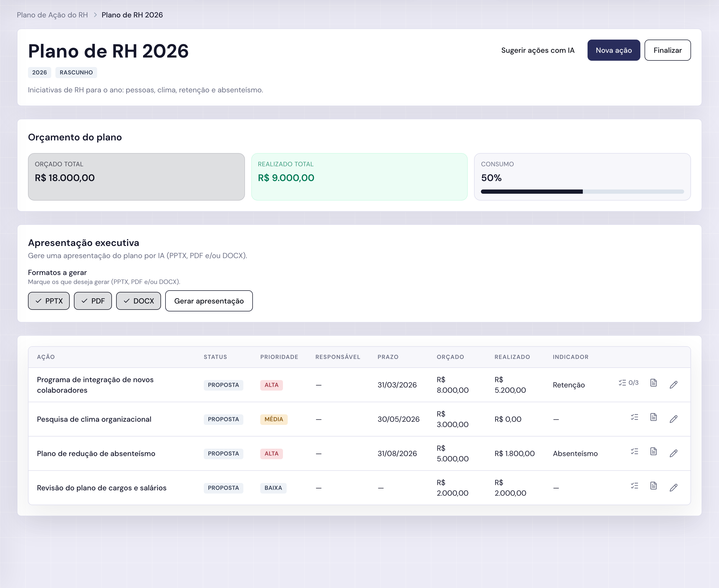Viewport: 719px width, 588px height.
Task: Toggle the DOCX format option
Action: tap(139, 301)
